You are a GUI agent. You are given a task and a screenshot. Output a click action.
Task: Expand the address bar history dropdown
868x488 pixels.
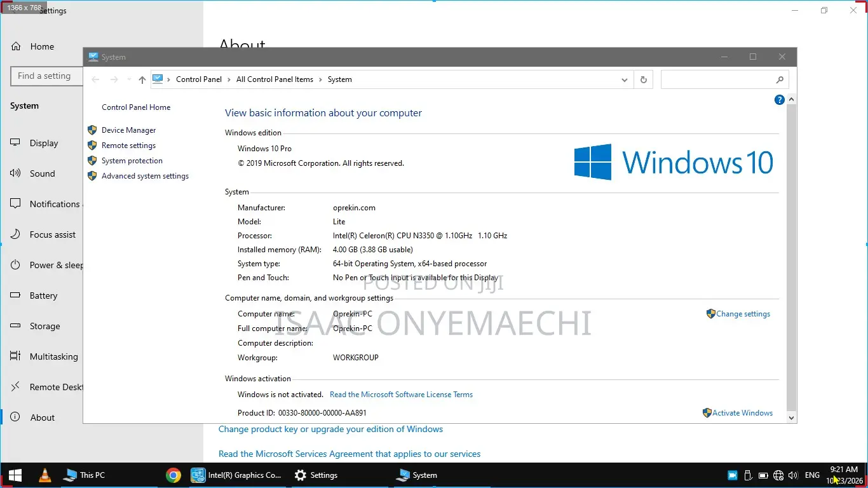coord(625,79)
